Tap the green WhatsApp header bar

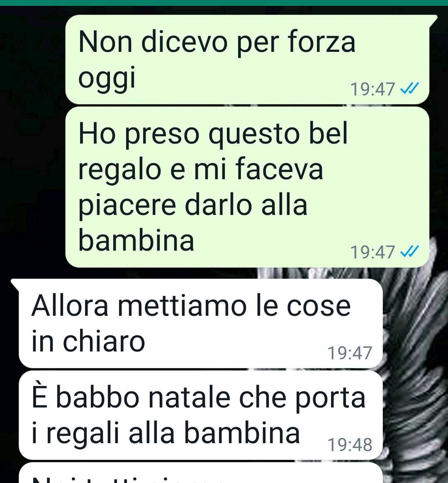(x=224, y=3)
